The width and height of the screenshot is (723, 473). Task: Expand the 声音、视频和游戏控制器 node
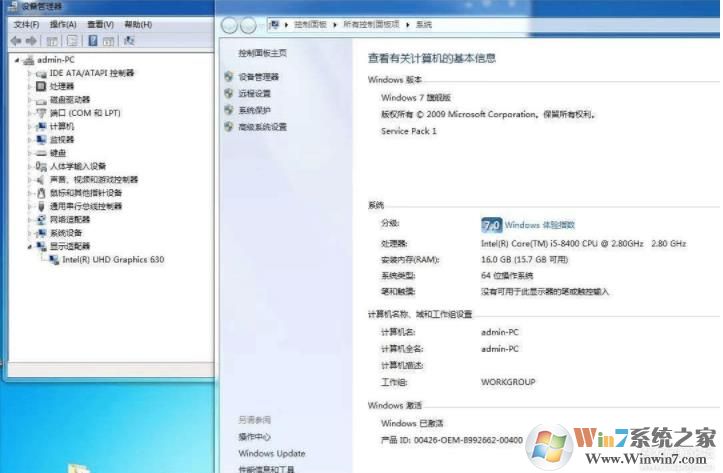pos(30,180)
